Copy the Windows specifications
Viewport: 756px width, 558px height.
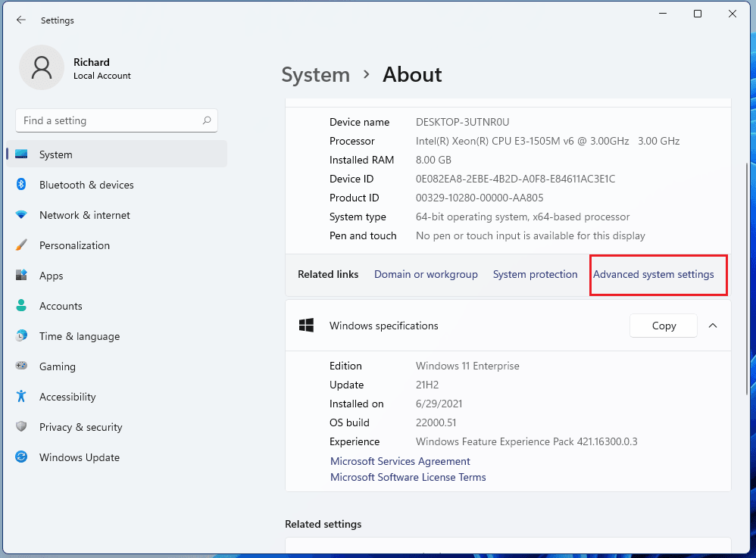coord(664,326)
